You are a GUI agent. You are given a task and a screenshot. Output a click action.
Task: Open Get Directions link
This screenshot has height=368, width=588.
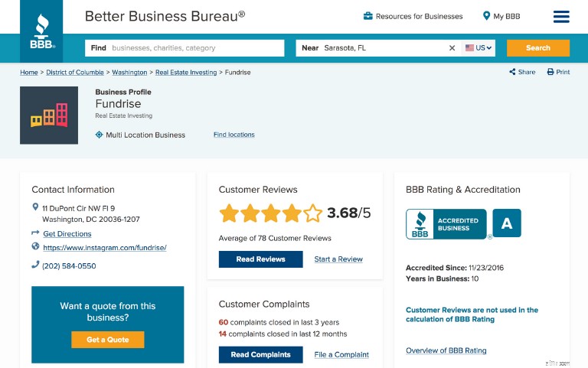click(67, 234)
